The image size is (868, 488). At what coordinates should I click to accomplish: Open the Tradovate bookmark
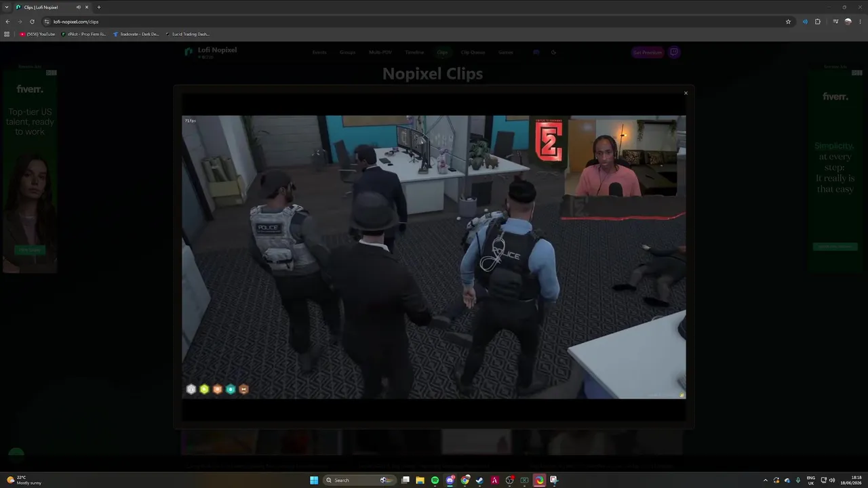(136, 34)
